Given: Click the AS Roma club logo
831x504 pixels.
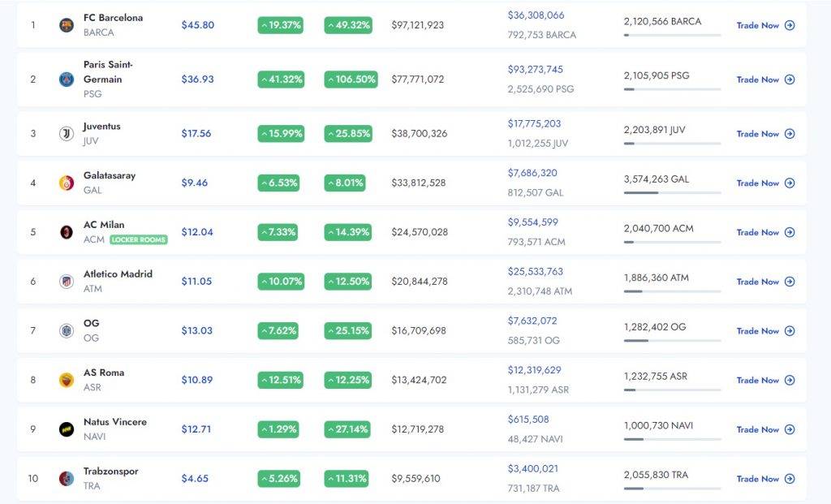Looking at the screenshot, I should (x=67, y=380).
